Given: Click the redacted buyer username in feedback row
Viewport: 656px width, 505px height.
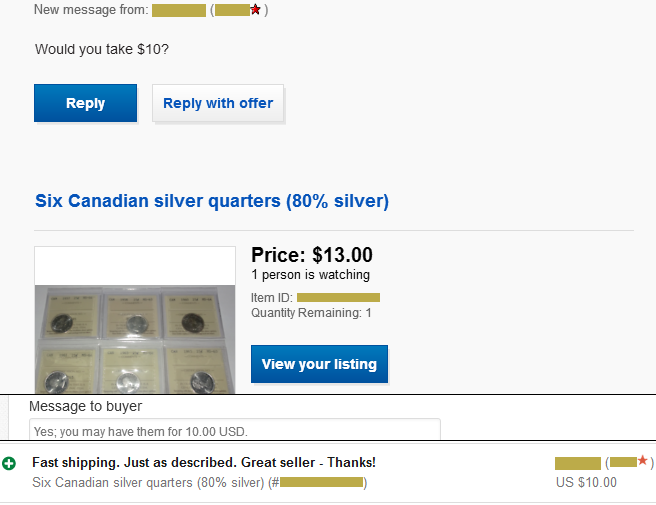Looking at the screenshot, I should (x=577, y=462).
